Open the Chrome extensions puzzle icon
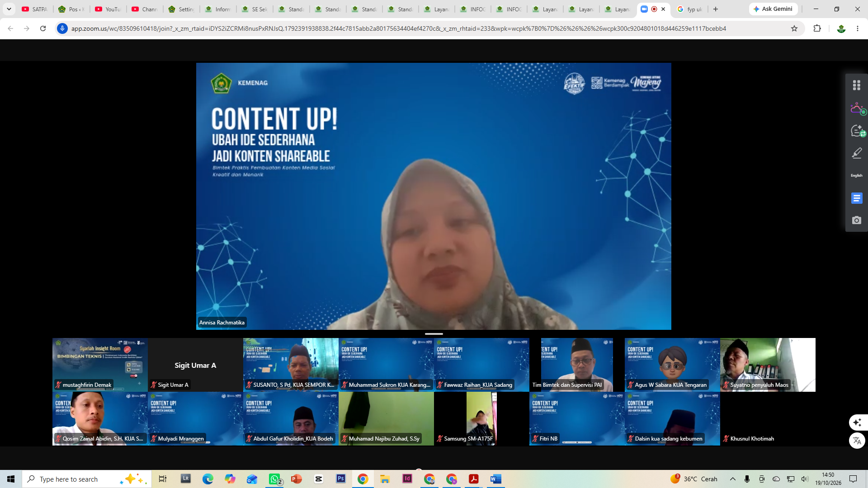This screenshot has height=488, width=868. 817,28
